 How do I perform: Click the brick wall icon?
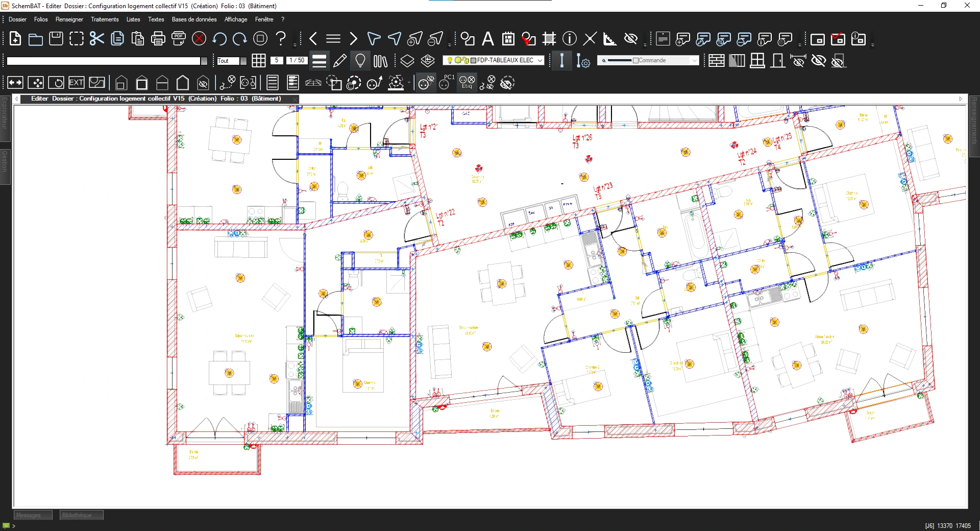pyautogui.click(x=716, y=61)
